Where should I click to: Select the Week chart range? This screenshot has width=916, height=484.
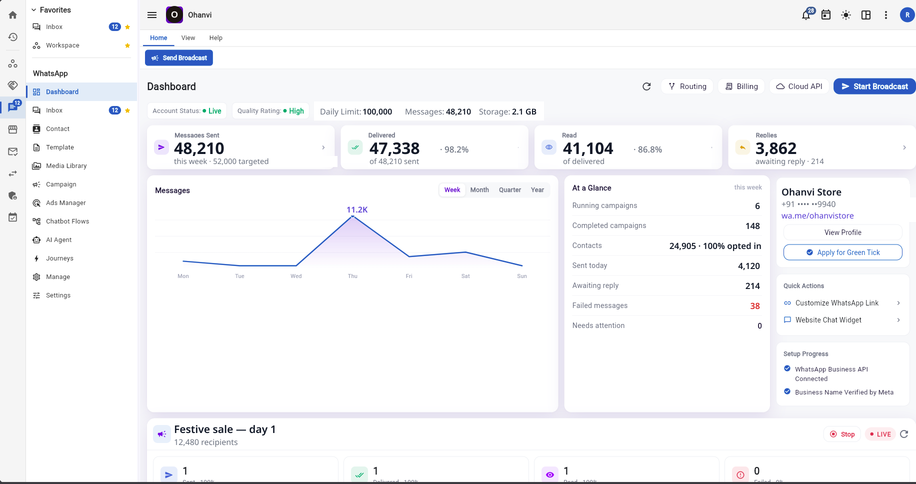point(452,190)
